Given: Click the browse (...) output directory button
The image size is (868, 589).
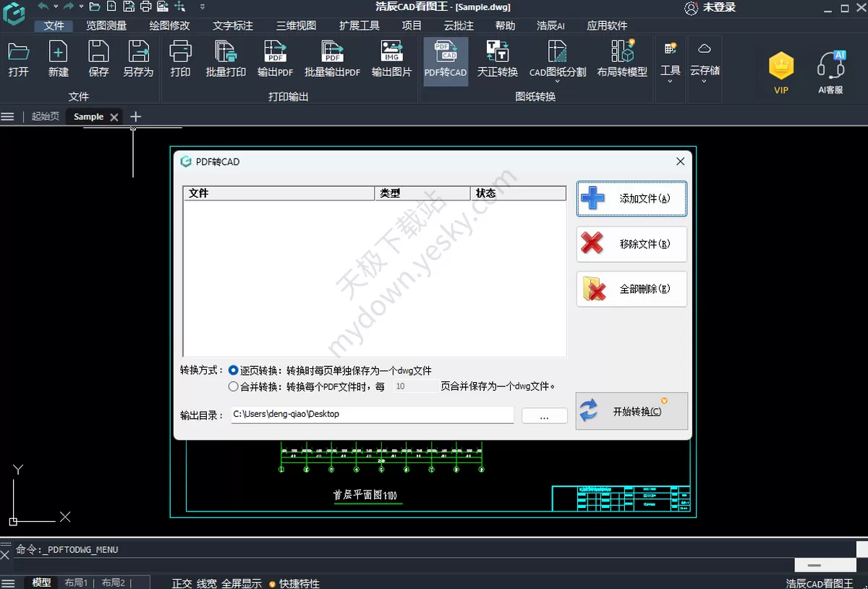Looking at the screenshot, I should point(544,416).
